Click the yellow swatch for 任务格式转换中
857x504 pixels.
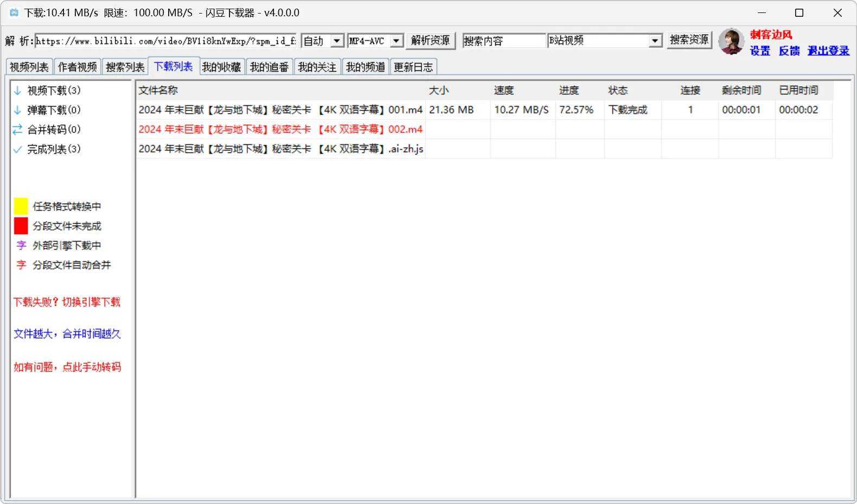21,206
